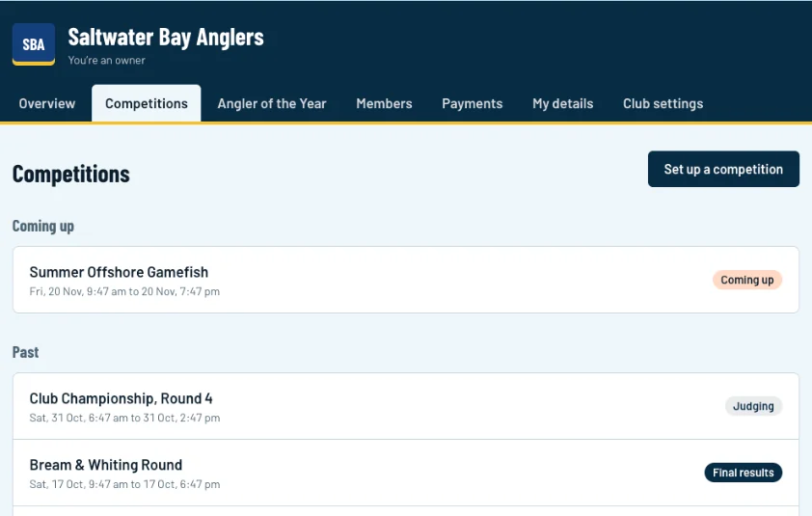The height and width of the screenshot is (516, 812).
Task: Open Club Championship, Round 4
Action: pyautogui.click(x=406, y=406)
